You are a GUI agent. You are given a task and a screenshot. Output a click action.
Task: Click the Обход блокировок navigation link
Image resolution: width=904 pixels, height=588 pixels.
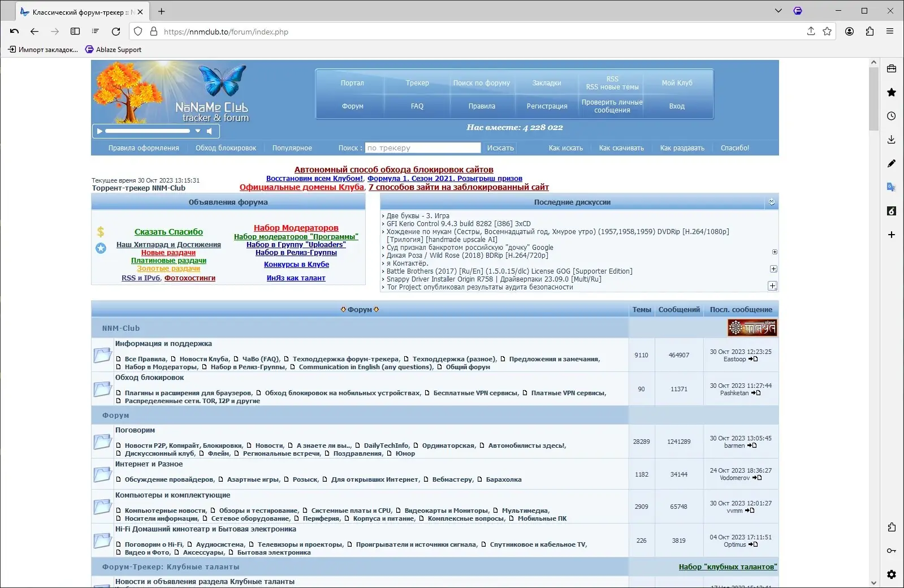click(x=226, y=148)
